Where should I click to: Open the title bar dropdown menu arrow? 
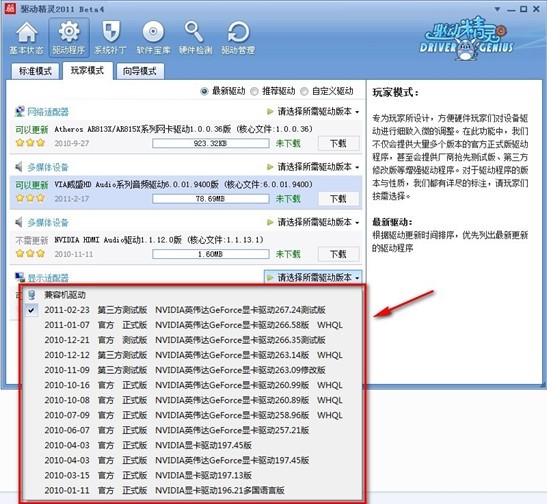click(x=497, y=9)
